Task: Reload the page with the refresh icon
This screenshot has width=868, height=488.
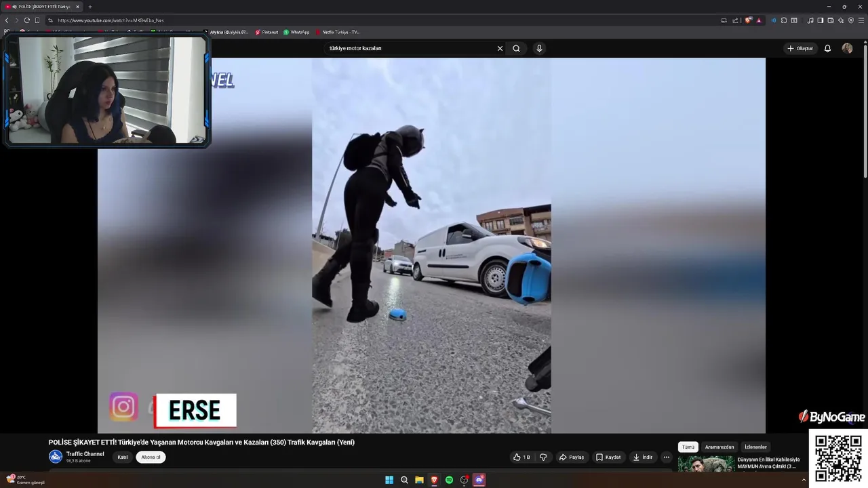Action: click(26, 20)
